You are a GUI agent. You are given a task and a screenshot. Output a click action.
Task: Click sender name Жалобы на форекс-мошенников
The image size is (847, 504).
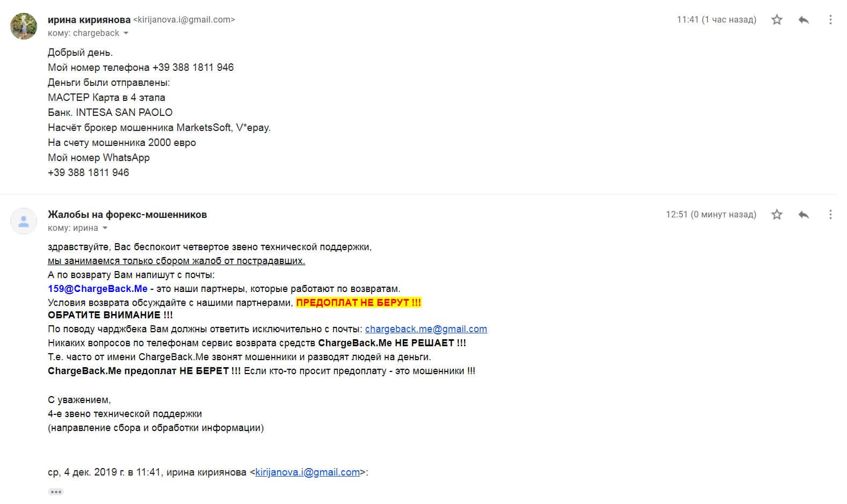tap(127, 215)
